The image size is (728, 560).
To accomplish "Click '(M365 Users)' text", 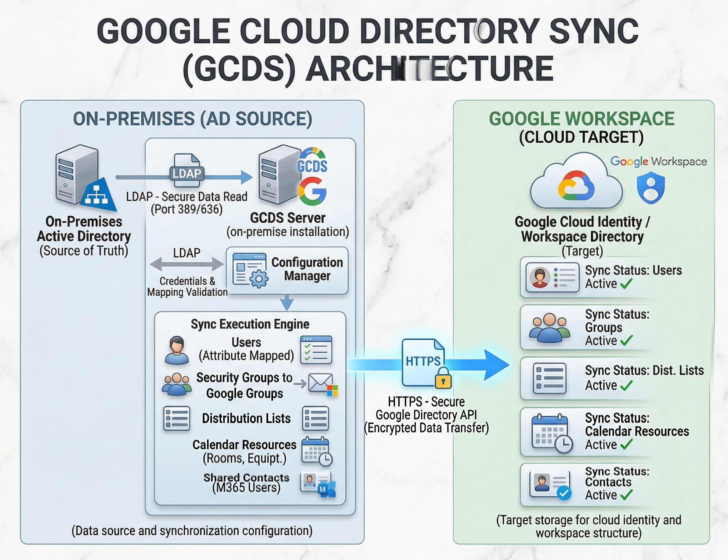I will [246, 488].
